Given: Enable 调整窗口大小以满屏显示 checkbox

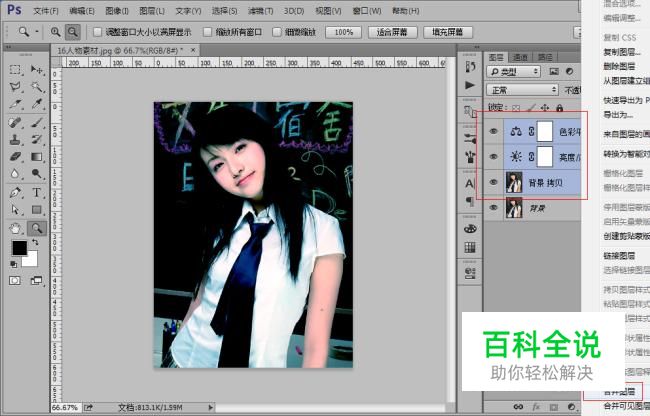Looking at the screenshot, I should coord(97,32).
